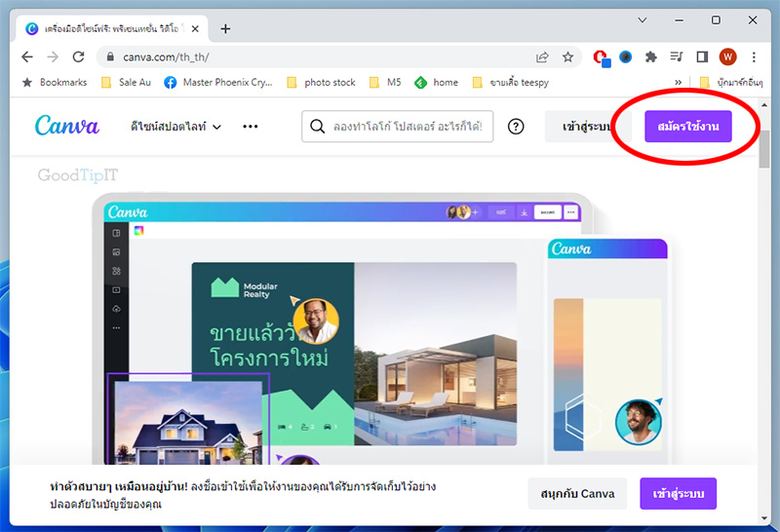Image resolution: width=780 pixels, height=532 pixels.
Task: Open the Sale Au bookmark folder
Action: click(x=126, y=83)
